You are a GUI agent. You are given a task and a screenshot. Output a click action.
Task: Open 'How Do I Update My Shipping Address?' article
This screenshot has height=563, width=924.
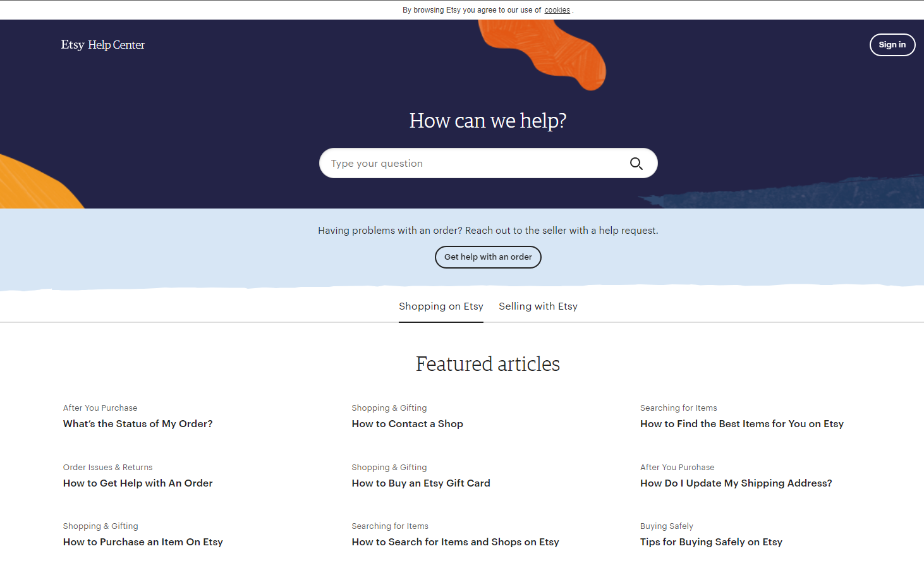[x=736, y=483]
